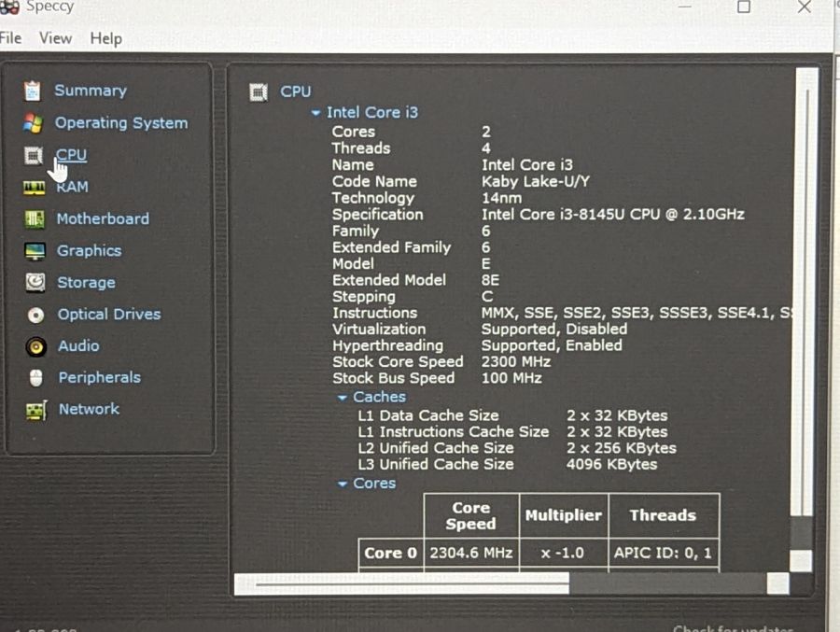Click the 'x -1.0' multiplier cell
Image resolution: width=840 pixels, height=632 pixels.
click(x=563, y=554)
